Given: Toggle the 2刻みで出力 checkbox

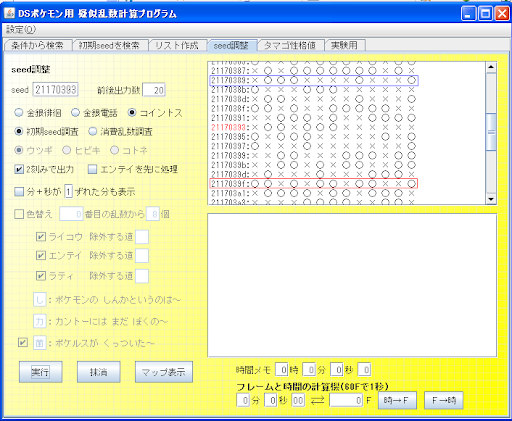Looking at the screenshot, I should coord(19,169).
